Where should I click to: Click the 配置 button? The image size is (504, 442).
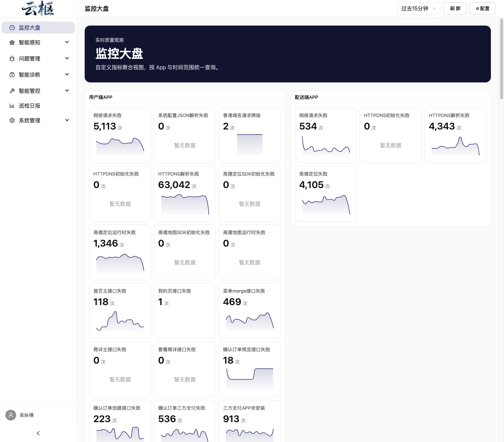483,8
